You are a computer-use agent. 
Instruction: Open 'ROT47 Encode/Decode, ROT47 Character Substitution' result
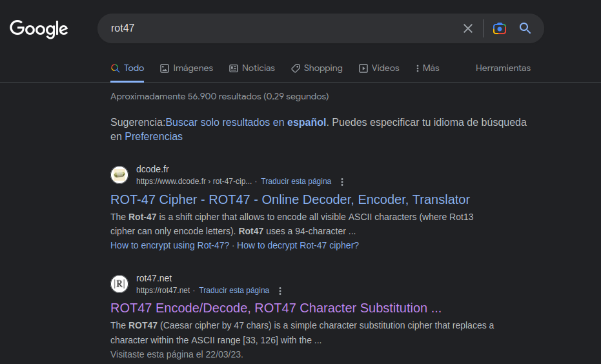point(276,308)
